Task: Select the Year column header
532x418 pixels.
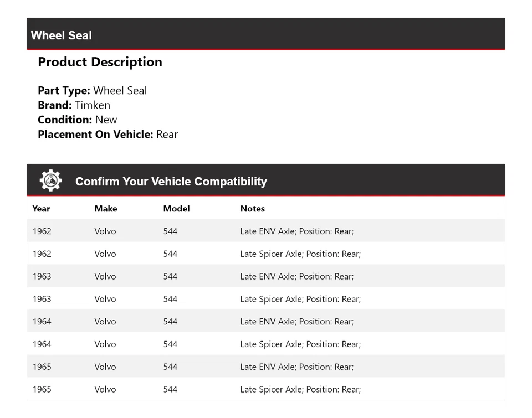Action: (x=41, y=209)
